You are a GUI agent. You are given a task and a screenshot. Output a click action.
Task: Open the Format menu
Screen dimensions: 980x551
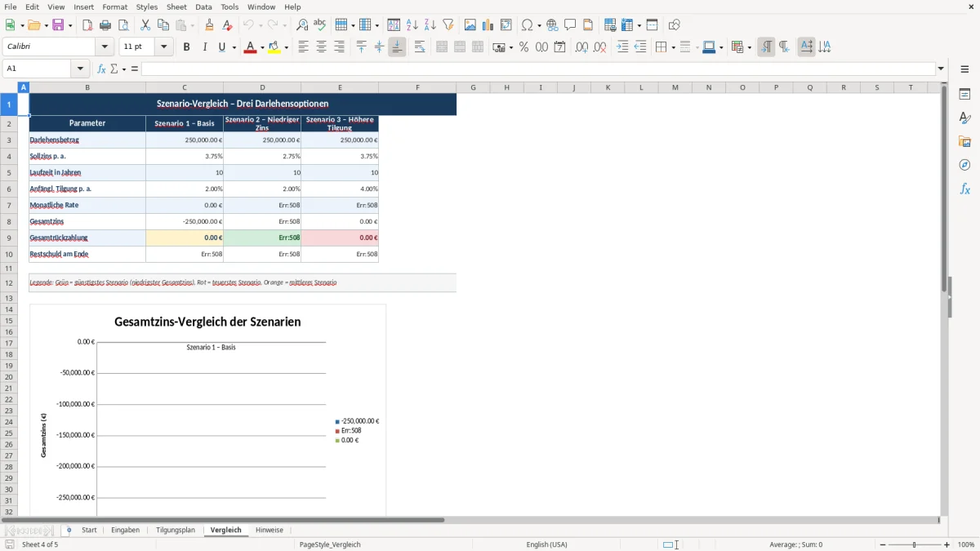114,7
